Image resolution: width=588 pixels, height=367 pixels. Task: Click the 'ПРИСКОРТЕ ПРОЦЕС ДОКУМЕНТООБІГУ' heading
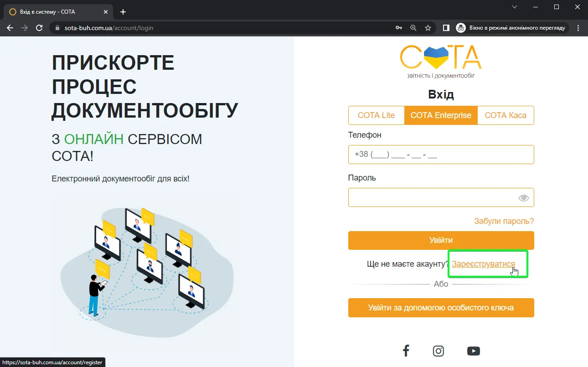coord(145,87)
